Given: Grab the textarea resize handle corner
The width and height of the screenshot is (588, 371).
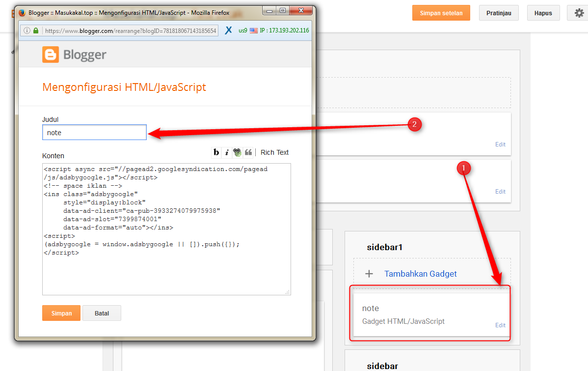Looking at the screenshot, I should tap(288, 292).
